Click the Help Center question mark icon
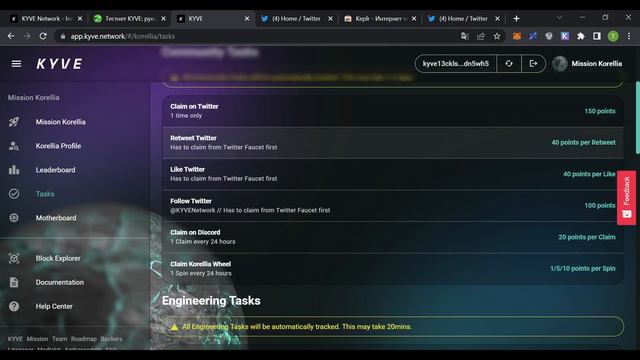Viewport: 640px width, 360px height. [14, 306]
